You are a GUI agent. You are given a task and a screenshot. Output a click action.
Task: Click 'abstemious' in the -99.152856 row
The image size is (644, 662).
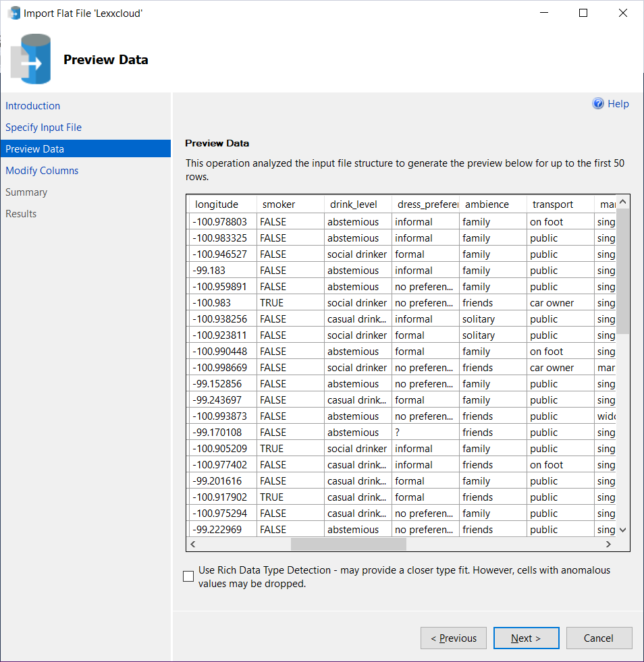point(358,383)
